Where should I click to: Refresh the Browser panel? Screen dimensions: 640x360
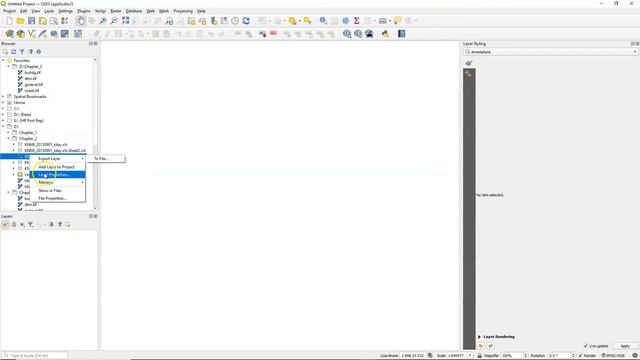pyautogui.click(x=13, y=52)
